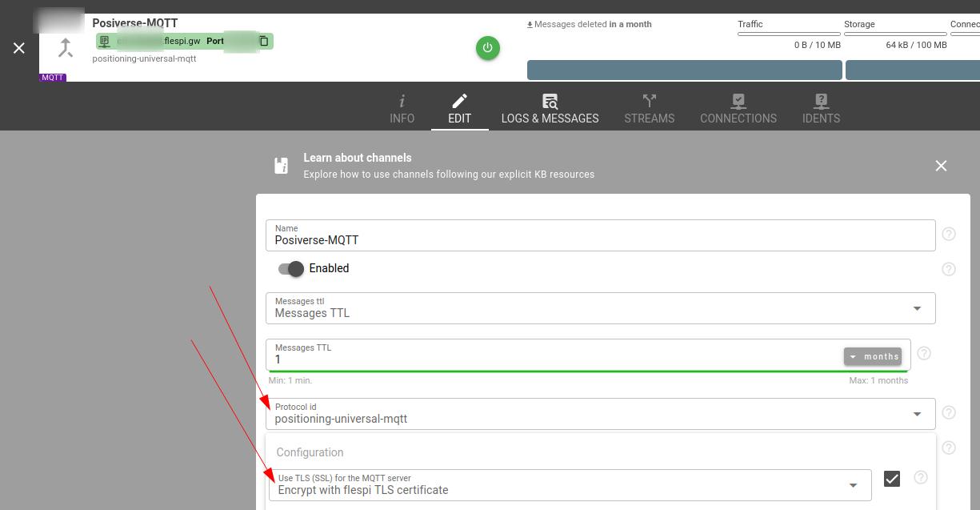
Task: Toggle the Enabled switch
Action: pyautogui.click(x=291, y=269)
